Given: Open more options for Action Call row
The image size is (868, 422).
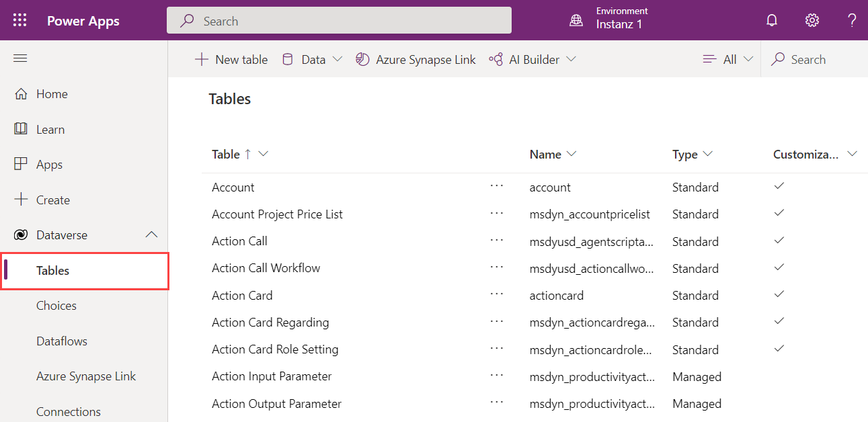Looking at the screenshot, I should click(497, 241).
